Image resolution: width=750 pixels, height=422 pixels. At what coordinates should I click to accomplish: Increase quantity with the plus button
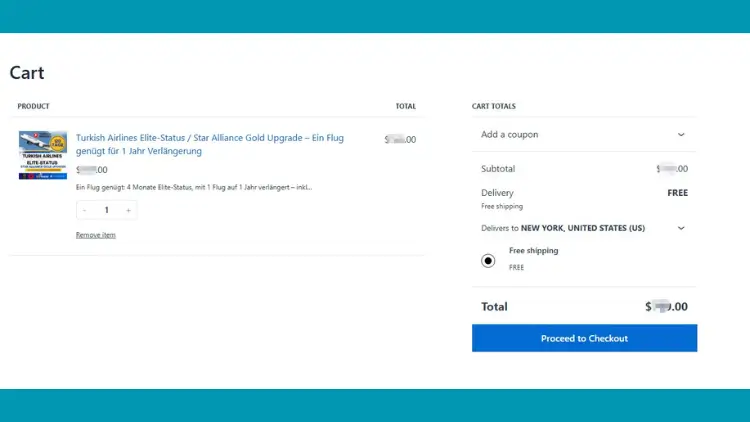[128, 210]
